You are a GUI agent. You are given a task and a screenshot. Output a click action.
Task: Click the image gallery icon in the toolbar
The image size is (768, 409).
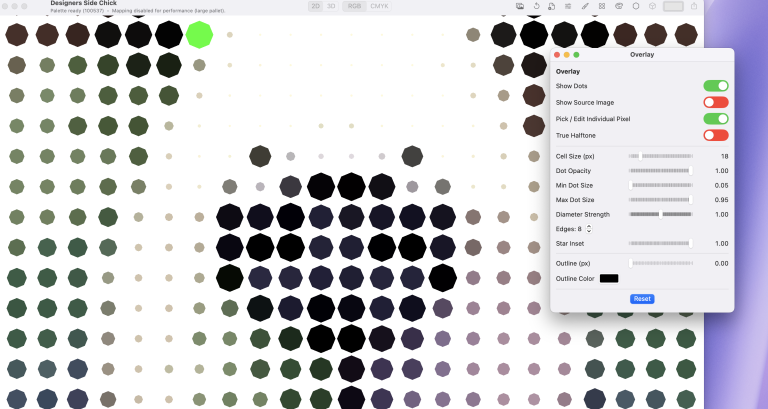pyautogui.click(x=520, y=6)
